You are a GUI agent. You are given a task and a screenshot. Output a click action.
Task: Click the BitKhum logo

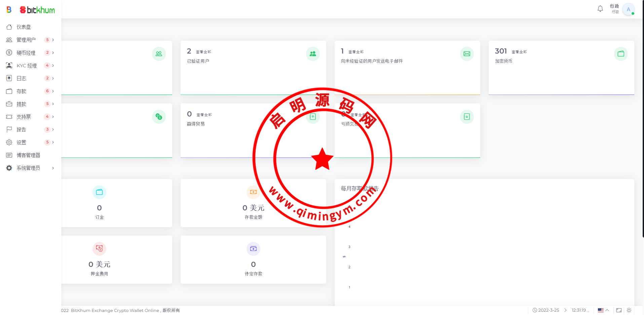point(37,10)
